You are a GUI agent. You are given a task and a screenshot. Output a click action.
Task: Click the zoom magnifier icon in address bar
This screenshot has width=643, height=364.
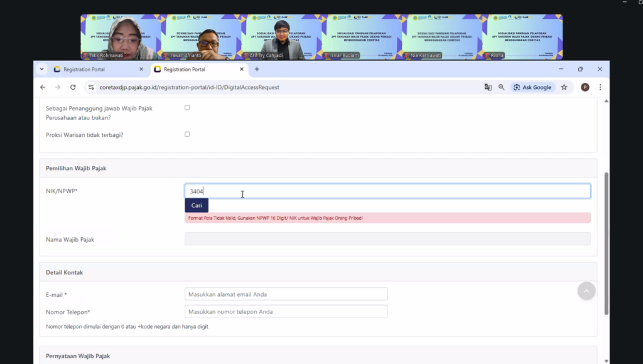point(502,87)
